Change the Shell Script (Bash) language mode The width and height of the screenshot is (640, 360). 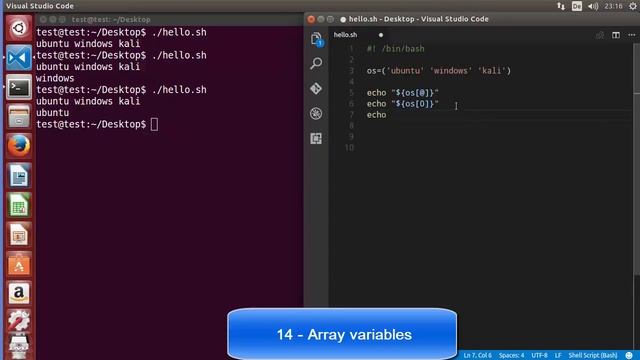593,355
